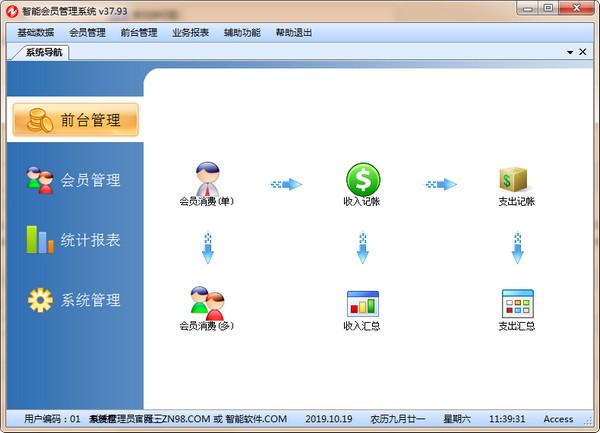Image resolution: width=600 pixels, height=433 pixels.
Task: Click the date 2019.10.19 in status bar
Action: [x=329, y=419]
